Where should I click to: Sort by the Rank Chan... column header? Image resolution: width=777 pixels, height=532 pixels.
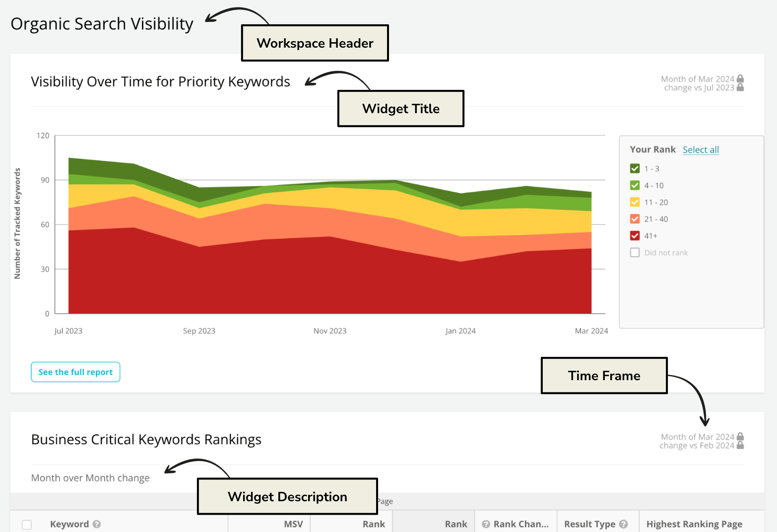pyautogui.click(x=521, y=524)
